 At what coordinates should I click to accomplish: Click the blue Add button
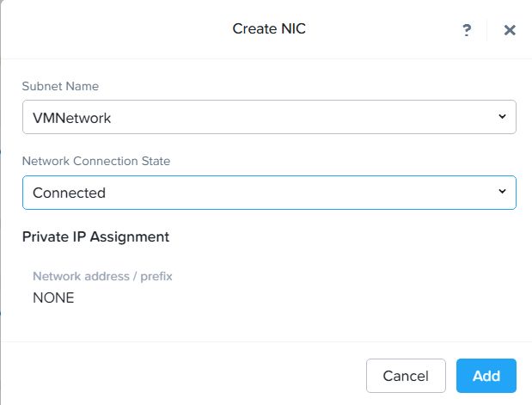click(x=486, y=376)
